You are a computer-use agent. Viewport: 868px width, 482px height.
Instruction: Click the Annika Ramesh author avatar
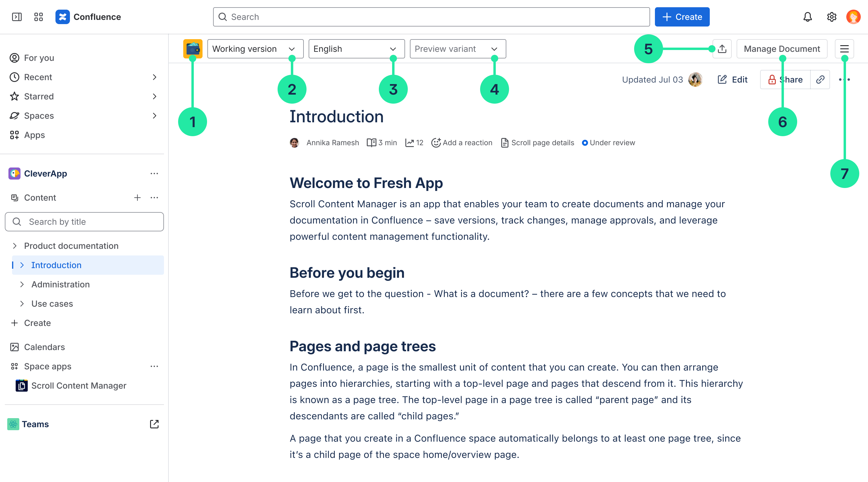coord(294,143)
